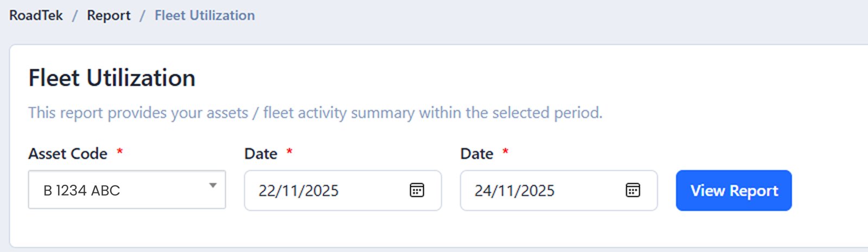
Task: Click the slash separator after Report
Action: pyautogui.click(x=143, y=15)
